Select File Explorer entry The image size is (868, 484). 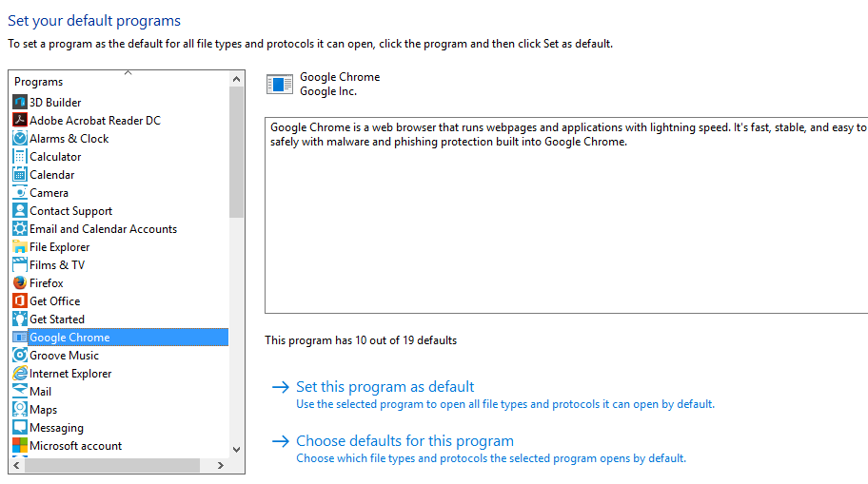(x=60, y=246)
